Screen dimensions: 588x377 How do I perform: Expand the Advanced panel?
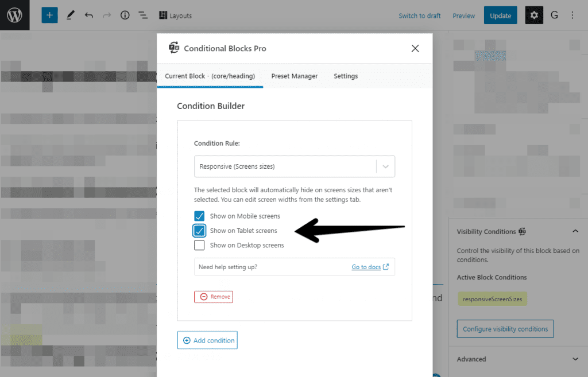tap(517, 359)
